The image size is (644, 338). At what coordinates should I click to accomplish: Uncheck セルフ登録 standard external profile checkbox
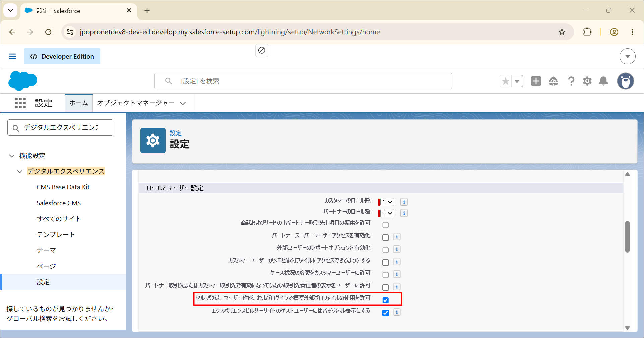tap(386, 300)
